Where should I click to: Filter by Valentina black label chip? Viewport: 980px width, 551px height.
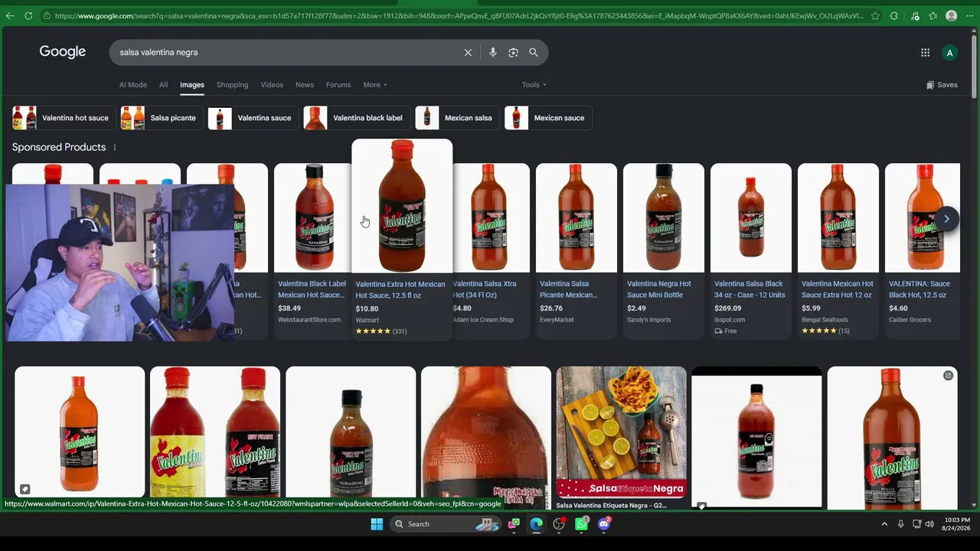coord(356,118)
